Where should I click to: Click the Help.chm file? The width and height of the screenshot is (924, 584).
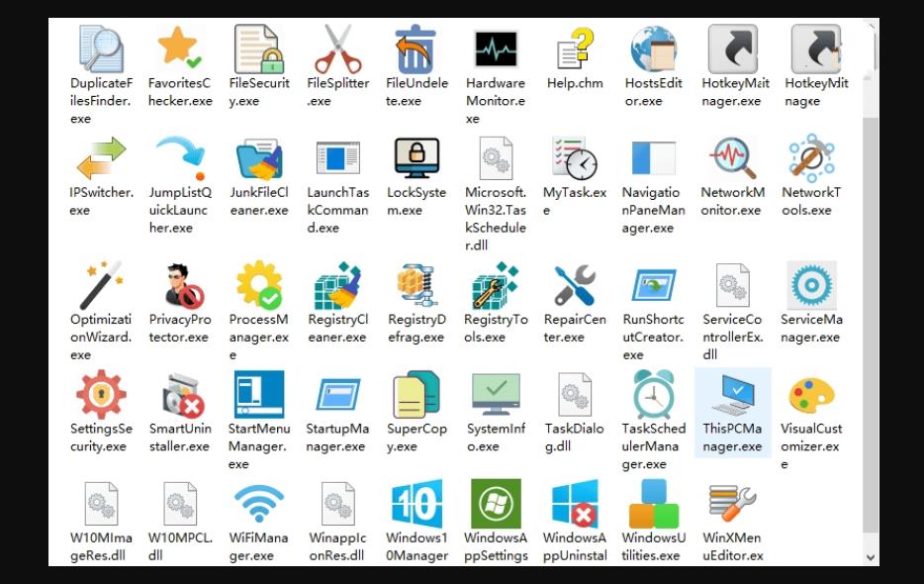coord(575,49)
